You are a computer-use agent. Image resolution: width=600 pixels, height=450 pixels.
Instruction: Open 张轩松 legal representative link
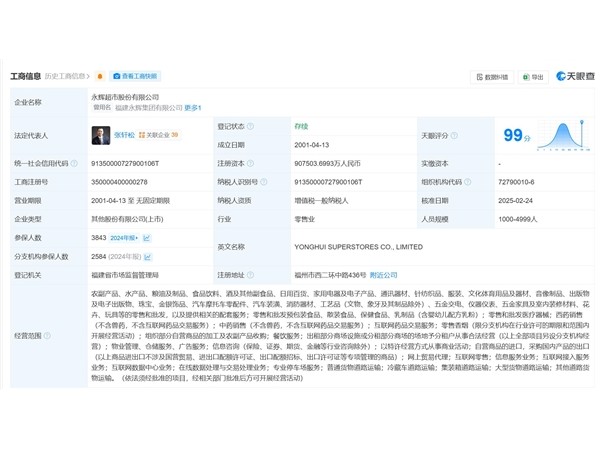tap(124, 135)
